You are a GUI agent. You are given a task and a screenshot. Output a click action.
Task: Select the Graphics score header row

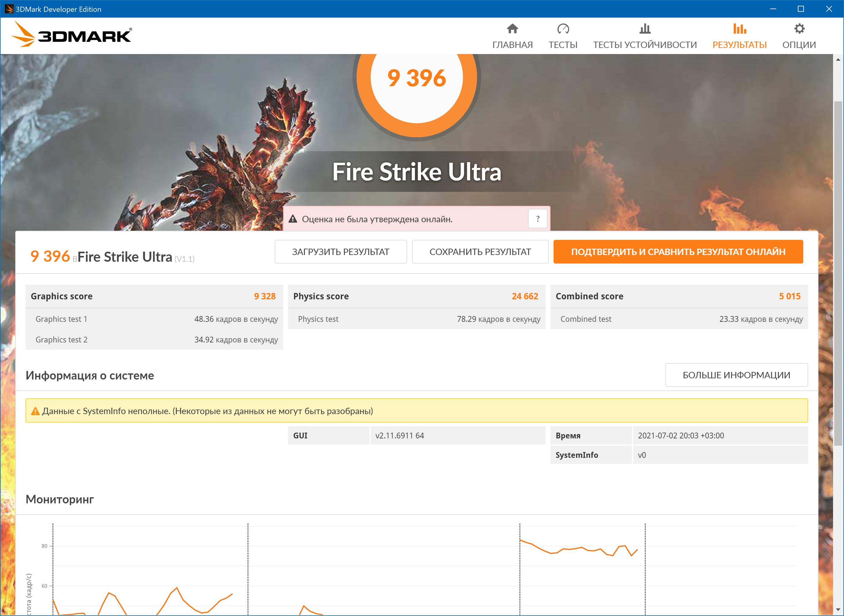pyautogui.click(x=154, y=296)
